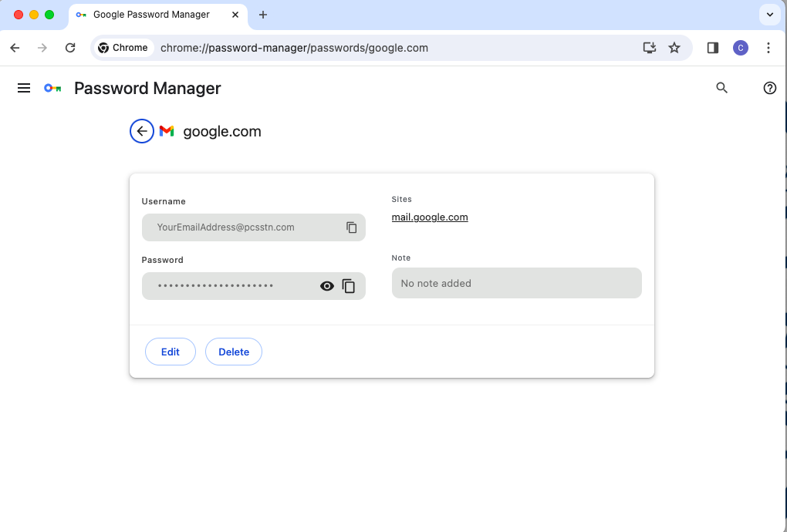This screenshot has height=532, width=787.
Task: Reload the page
Action: click(70, 48)
